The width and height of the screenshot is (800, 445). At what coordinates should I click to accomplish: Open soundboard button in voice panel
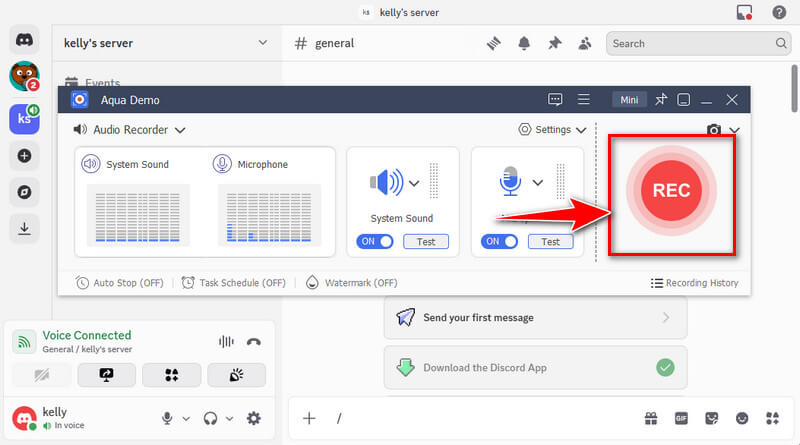[236, 375]
